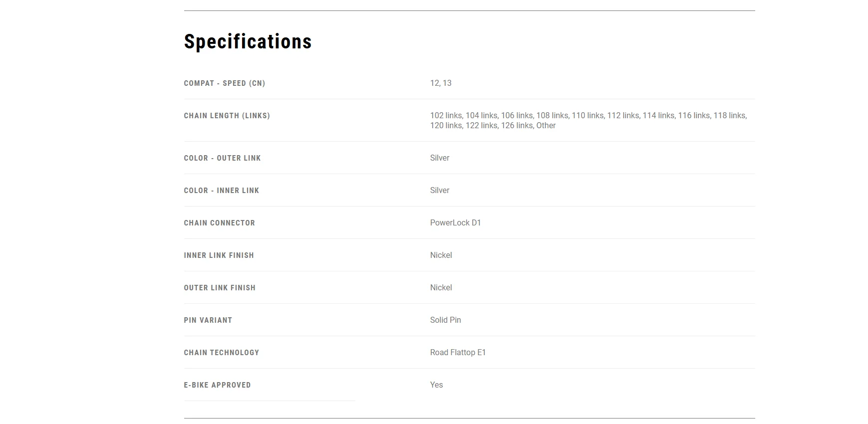
Task: Click the CHAIN TECHNOLOGY label
Action: pos(222,353)
